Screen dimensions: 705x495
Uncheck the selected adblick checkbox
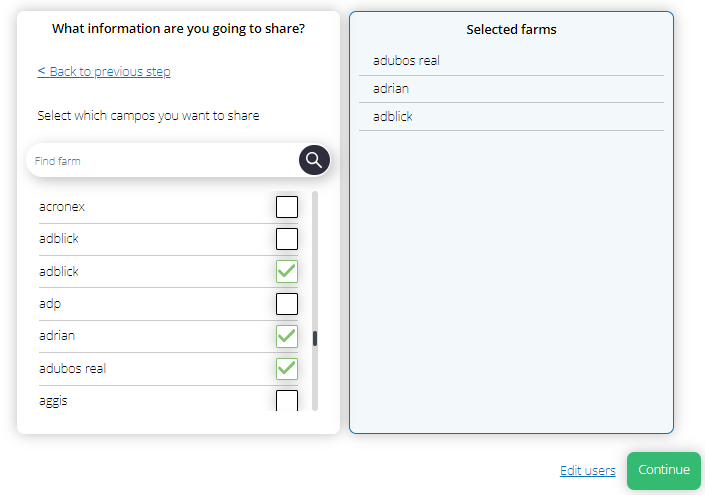pos(287,272)
